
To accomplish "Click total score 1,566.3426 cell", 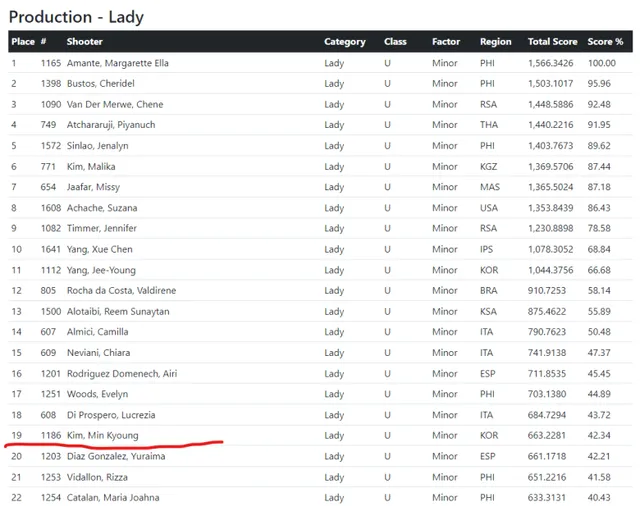I will pos(552,63).
